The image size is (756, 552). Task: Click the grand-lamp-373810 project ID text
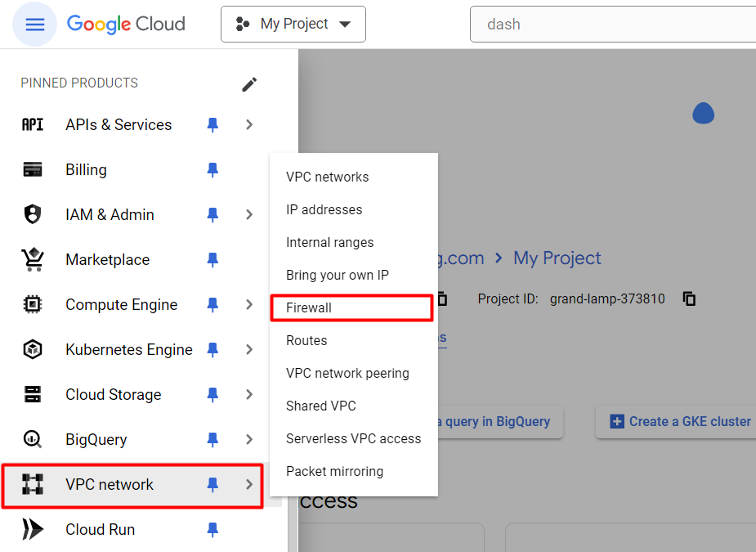(607, 299)
